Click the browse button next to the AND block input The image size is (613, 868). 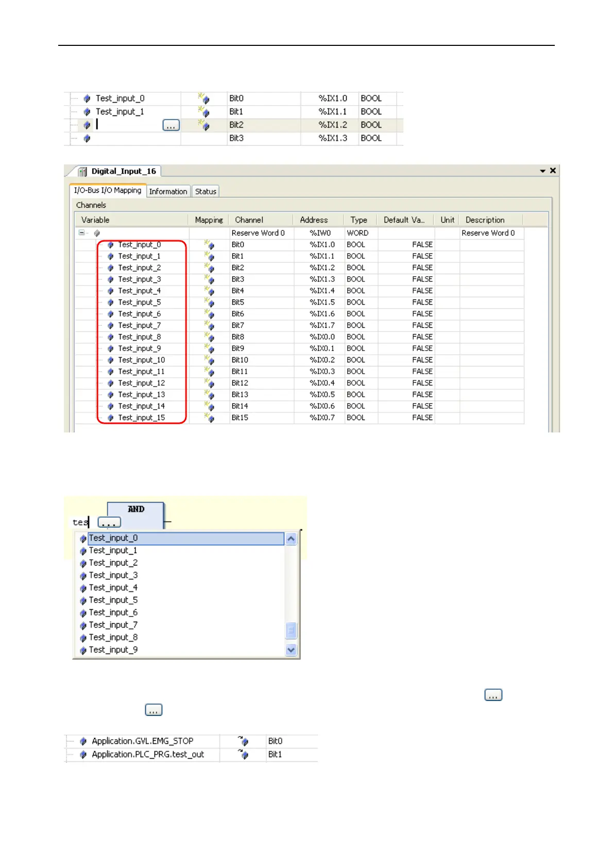coord(109,523)
